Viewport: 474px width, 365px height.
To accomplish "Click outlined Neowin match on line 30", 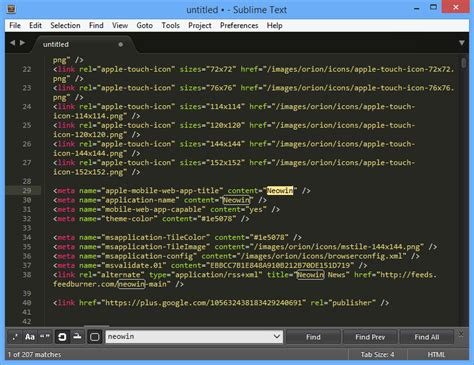I will tap(236, 200).
